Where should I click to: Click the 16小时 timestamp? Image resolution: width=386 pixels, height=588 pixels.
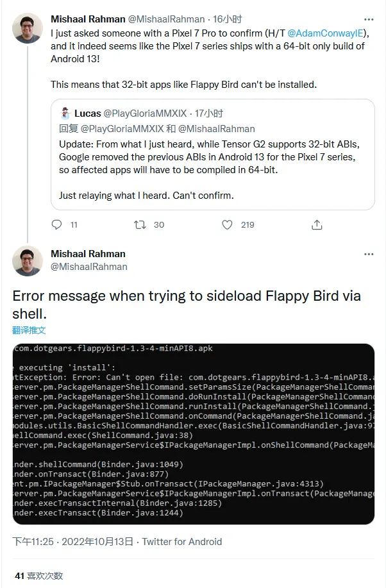tap(228, 19)
